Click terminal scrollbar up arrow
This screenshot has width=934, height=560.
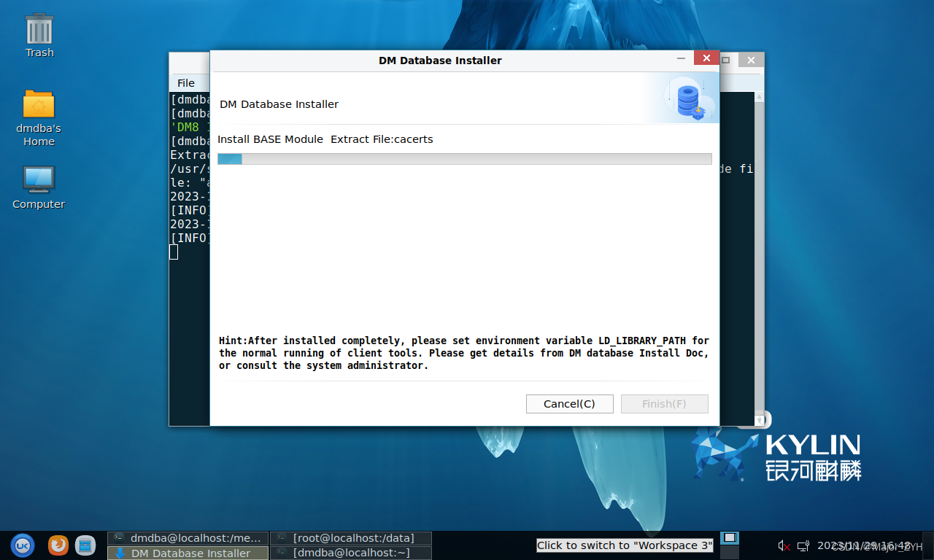click(x=760, y=96)
